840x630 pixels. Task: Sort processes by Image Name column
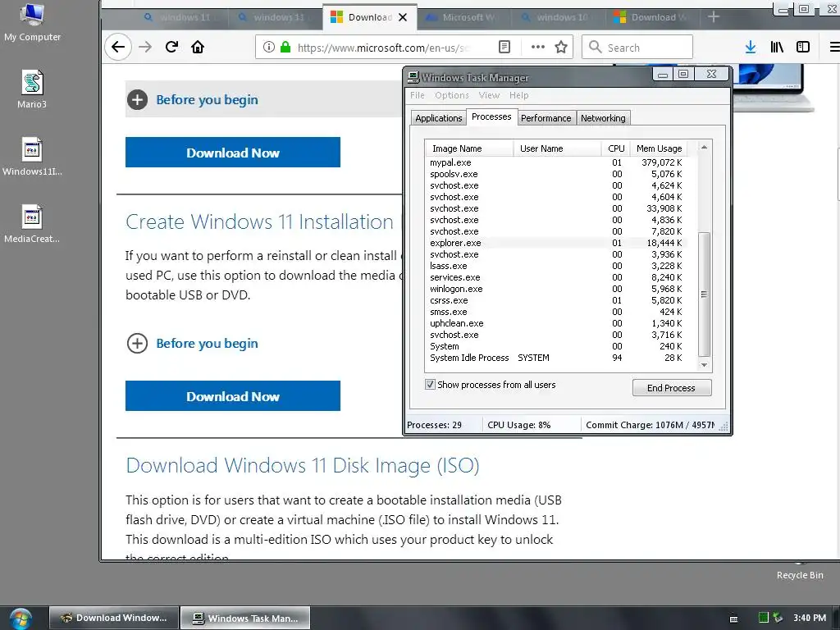469,148
